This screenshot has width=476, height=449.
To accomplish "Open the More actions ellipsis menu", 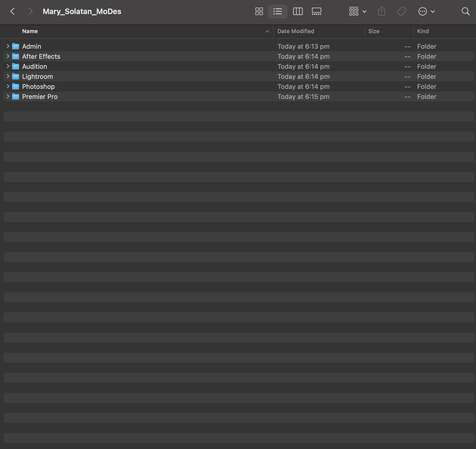I will pyautogui.click(x=426, y=11).
